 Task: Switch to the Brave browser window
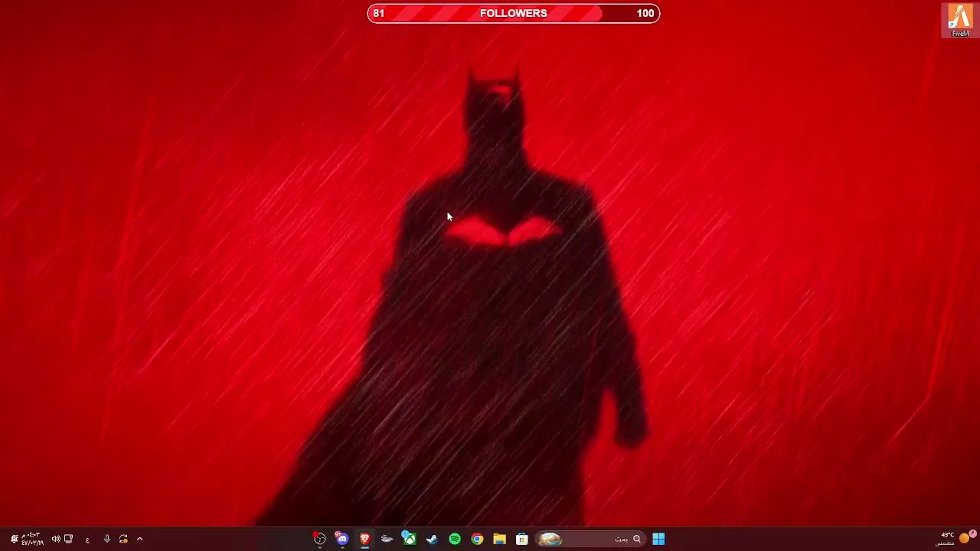[x=364, y=539]
